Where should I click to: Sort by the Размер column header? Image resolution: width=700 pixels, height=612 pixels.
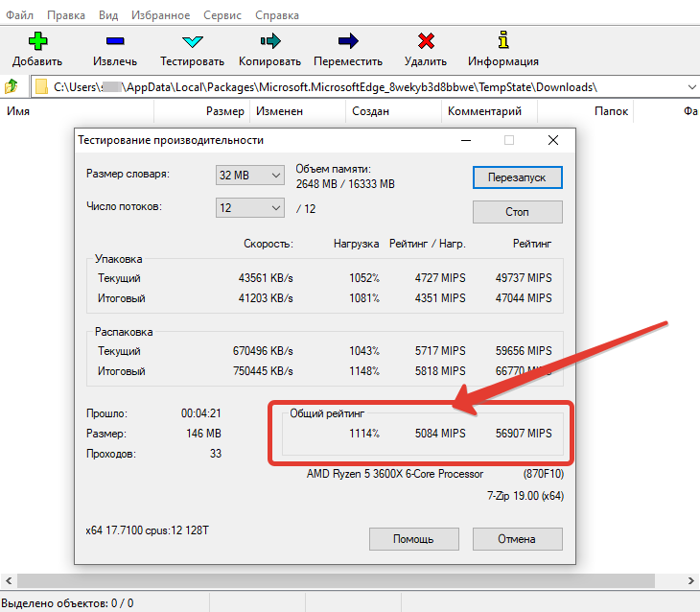point(224,111)
